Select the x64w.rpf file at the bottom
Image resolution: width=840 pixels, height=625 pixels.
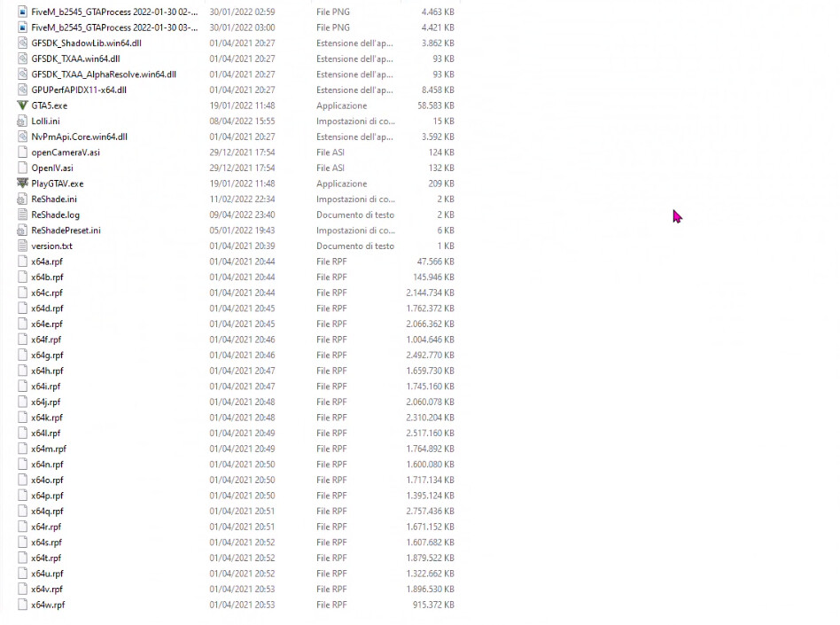(47, 605)
